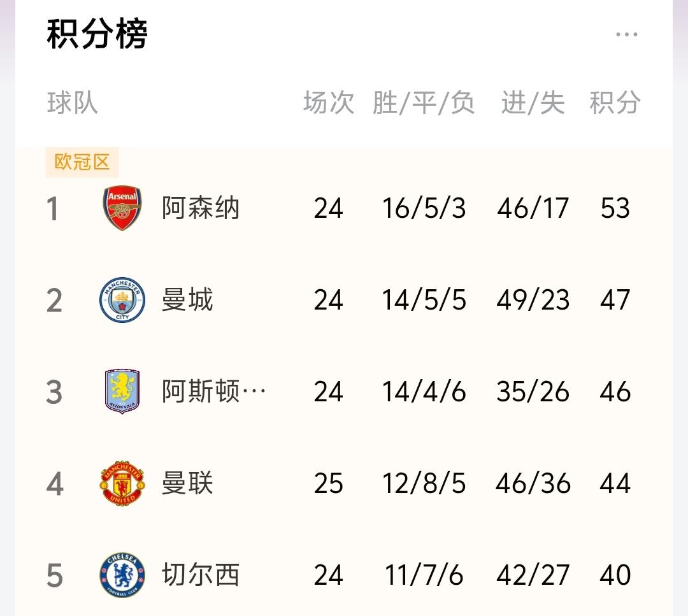This screenshot has height=616, width=688.
Task: Tap Arsenal's 53 points value
Action: point(615,208)
